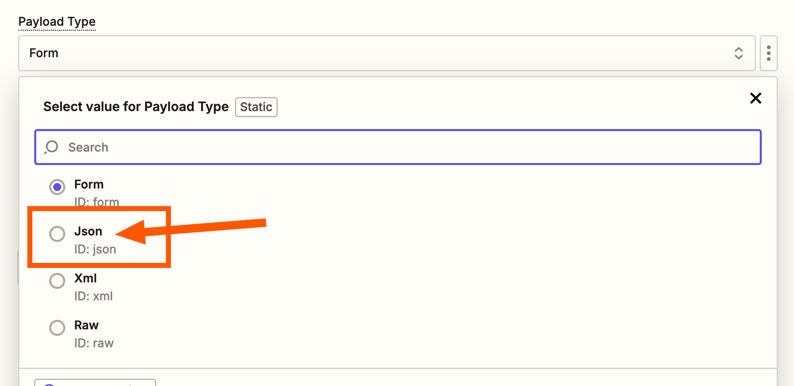The height and width of the screenshot is (386, 794).
Task: Click the partially visible button below the list
Action: (x=95, y=382)
